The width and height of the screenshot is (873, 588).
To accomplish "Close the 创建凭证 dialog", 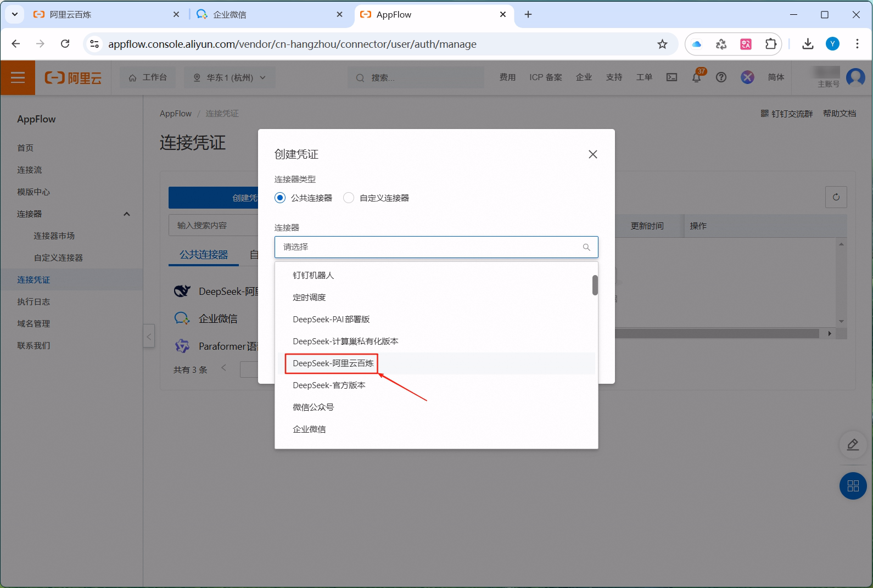I will (x=593, y=154).
